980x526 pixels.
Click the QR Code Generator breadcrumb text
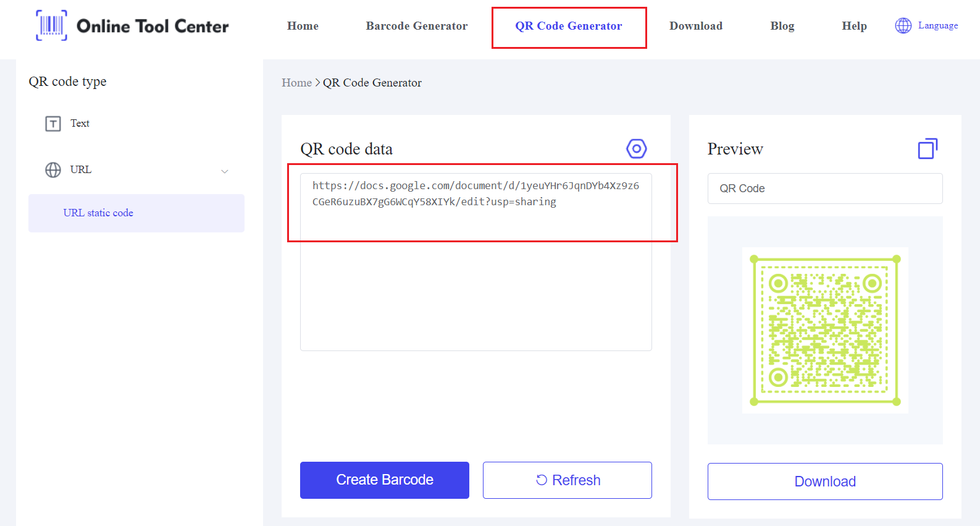pos(372,83)
